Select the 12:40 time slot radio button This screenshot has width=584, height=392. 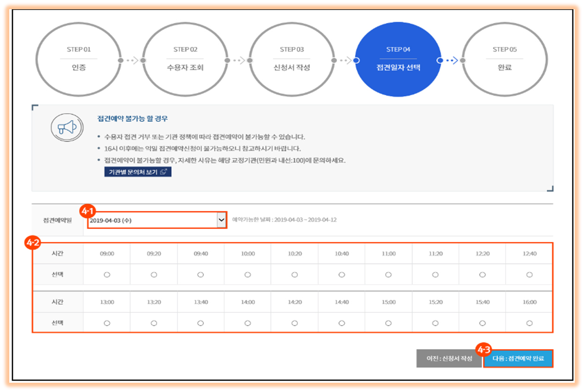529,275
